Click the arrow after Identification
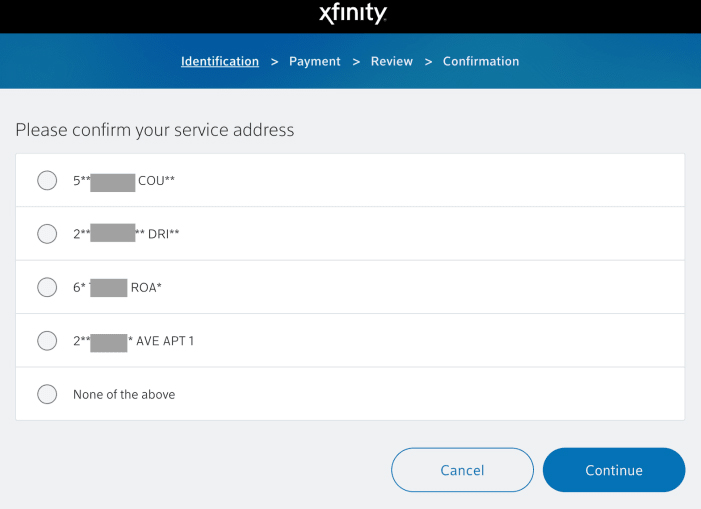This screenshot has width=701, height=509. pyautogui.click(x=274, y=62)
